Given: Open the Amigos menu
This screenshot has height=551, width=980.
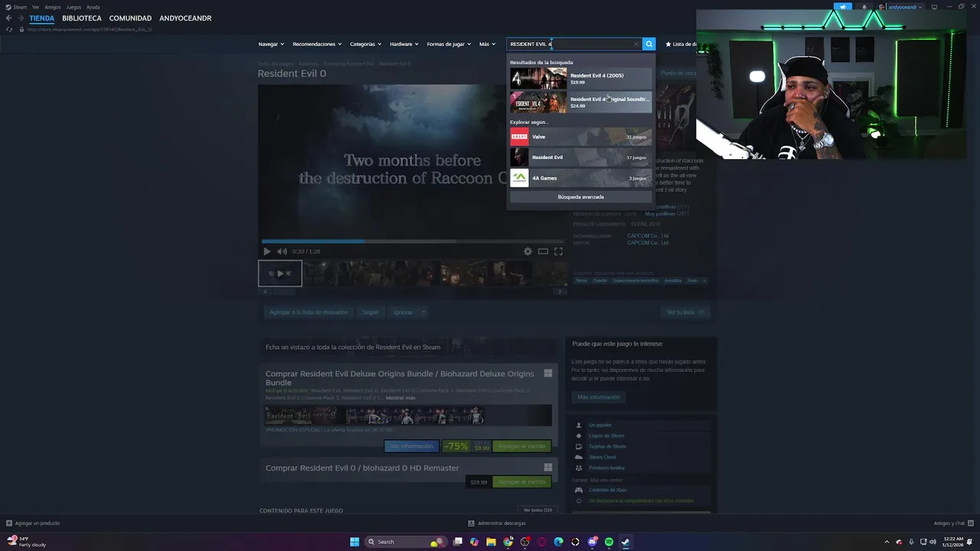Looking at the screenshot, I should 53,7.
